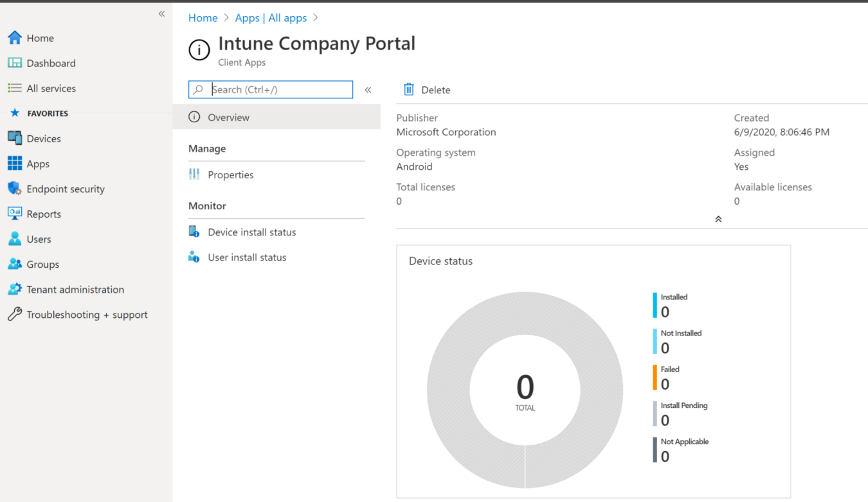Click the Delete trash can icon
The height and width of the screenshot is (502, 868).
(409, 89)
